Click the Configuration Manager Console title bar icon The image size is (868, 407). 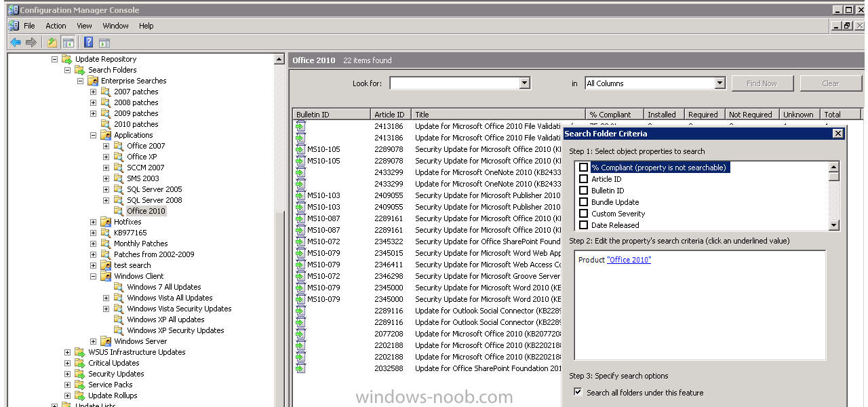click(14, 9)
